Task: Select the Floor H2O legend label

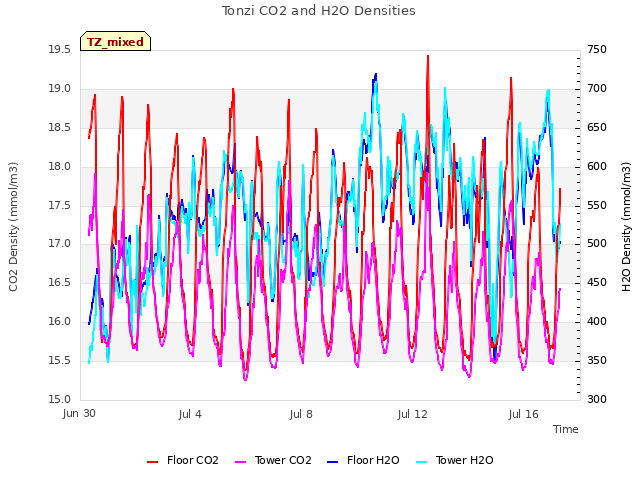Action: [373, 460]
